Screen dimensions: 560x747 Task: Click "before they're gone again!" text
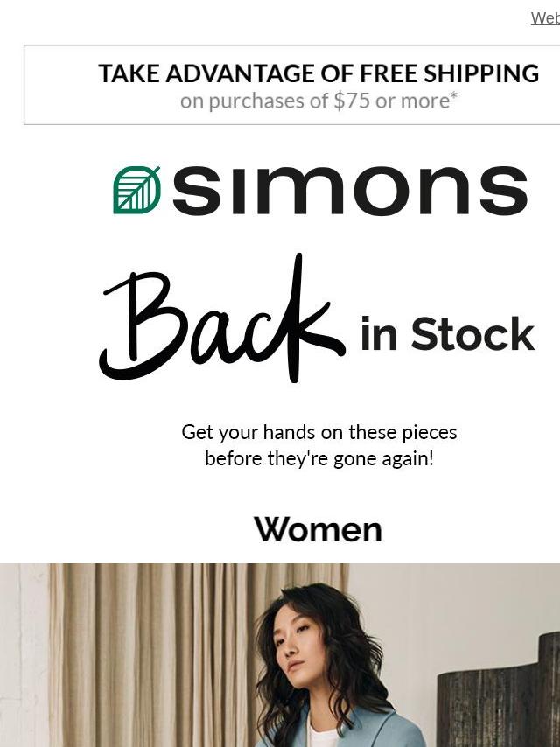318,458
